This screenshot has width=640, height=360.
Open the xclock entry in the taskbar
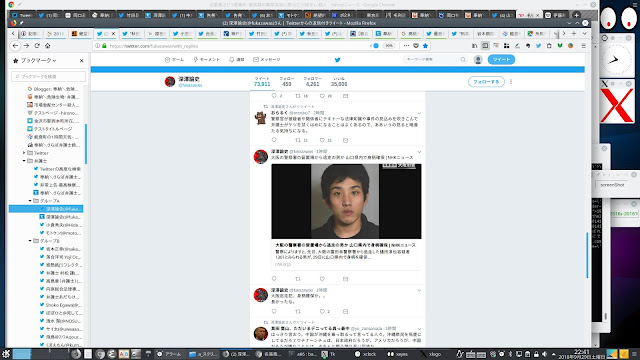366,354
